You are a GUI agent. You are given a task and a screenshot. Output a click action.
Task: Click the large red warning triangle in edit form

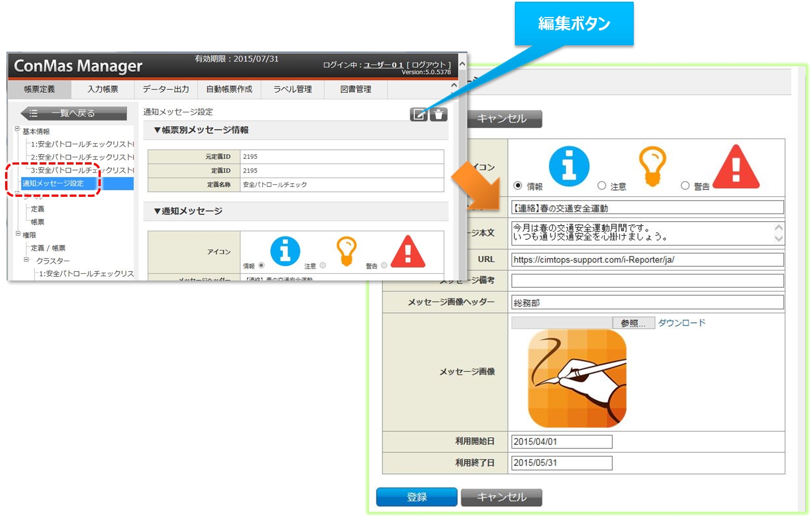pyautogui.click(x=736, y=167)
